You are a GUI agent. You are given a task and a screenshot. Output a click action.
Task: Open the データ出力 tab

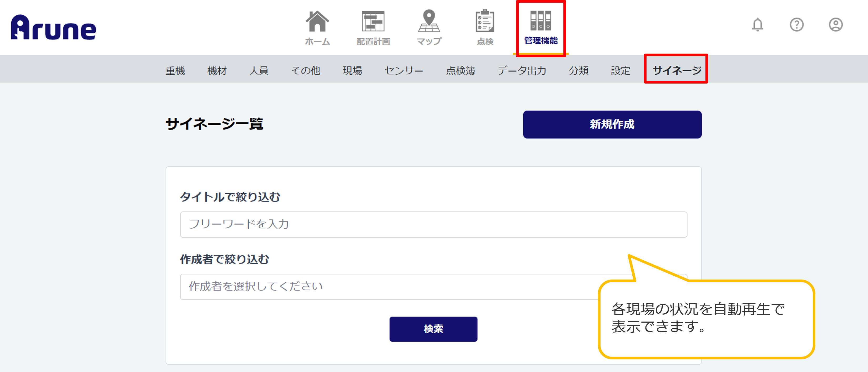click(x=522, y=70)
